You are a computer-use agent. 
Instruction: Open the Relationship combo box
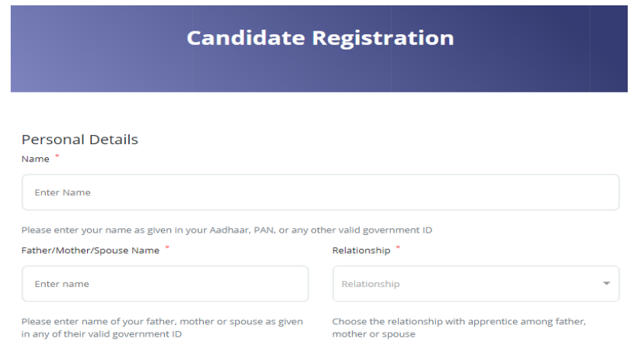(475, 284)
